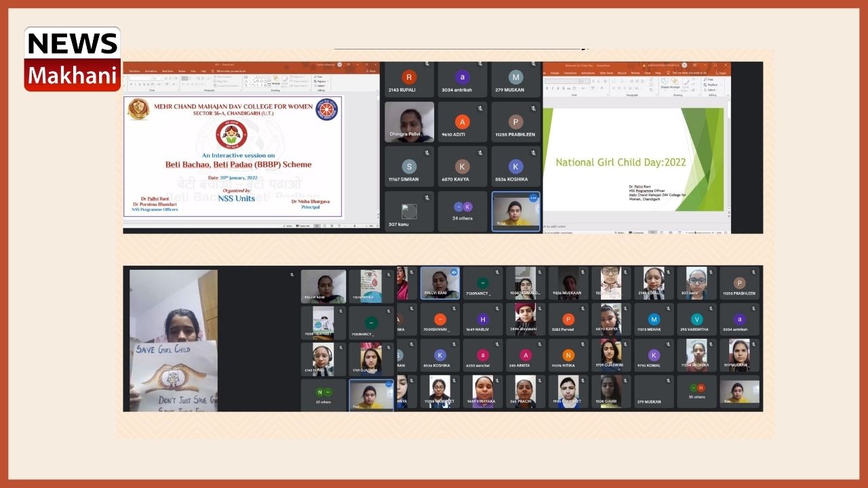Viewport: 868px width, 488px height.
Task: Click the News Makhani logo
Action: [x=72, y=59]
